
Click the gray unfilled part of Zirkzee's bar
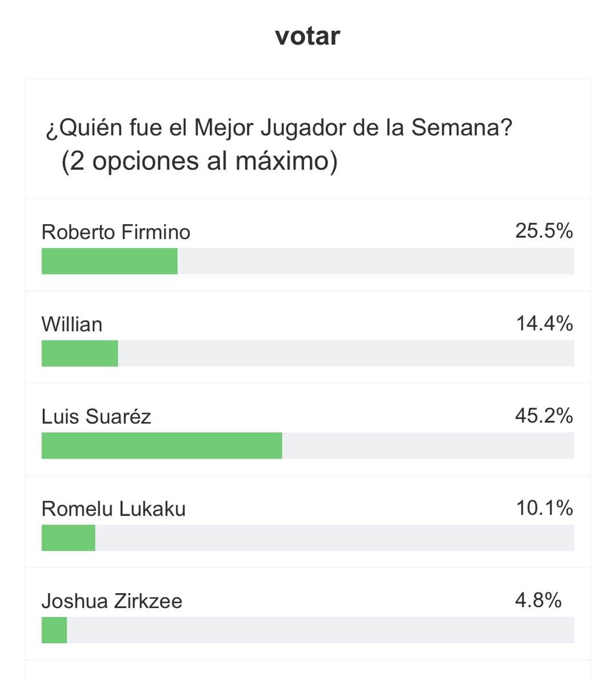click(x=319, y=630)
